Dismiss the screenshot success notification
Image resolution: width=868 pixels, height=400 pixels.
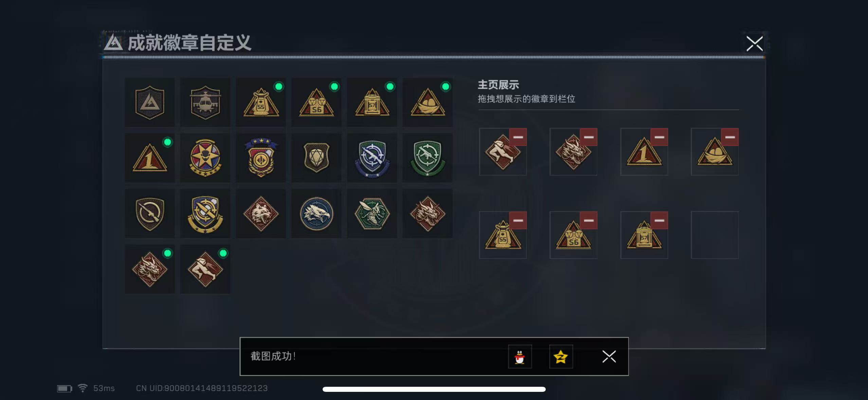[x=609, y=357]
